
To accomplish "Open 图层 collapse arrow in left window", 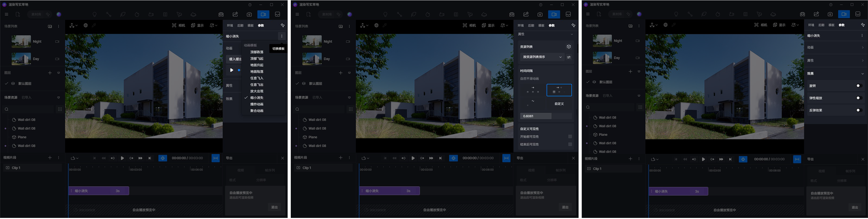I will (59, 73).
